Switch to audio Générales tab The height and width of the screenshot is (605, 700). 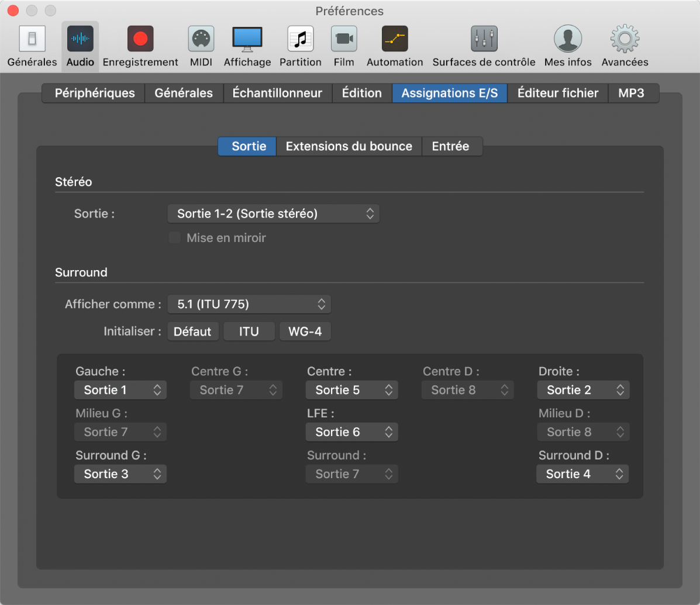pyautogui.click(x=184, y=93)
